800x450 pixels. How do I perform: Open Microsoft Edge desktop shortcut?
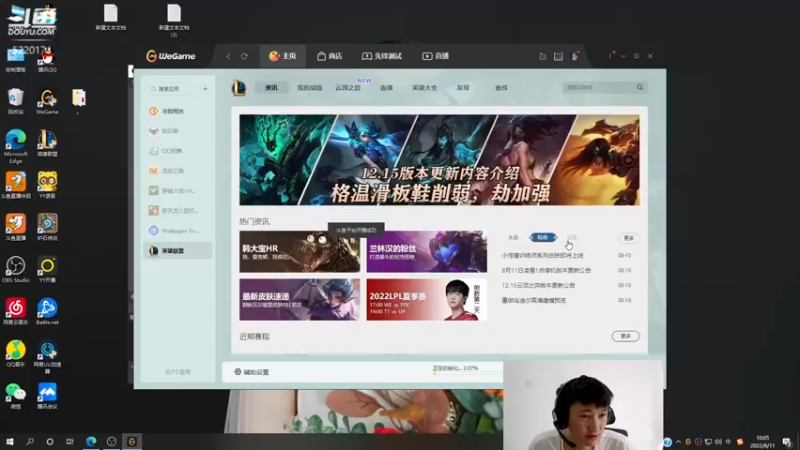(x=16, y=146)
